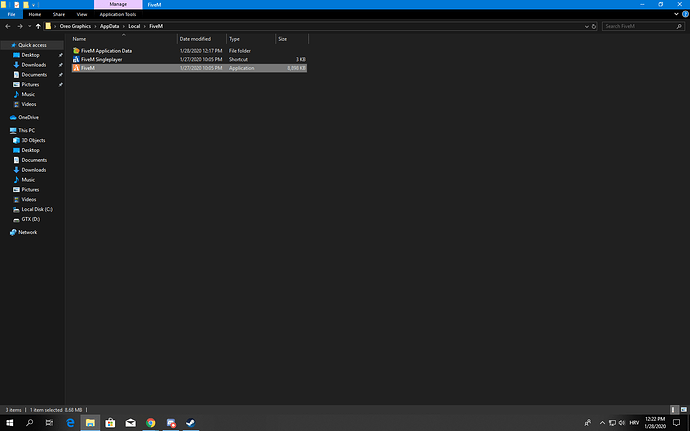
Task: Launch Microsoft Edge from the taskbar
Action: point(70,423)
